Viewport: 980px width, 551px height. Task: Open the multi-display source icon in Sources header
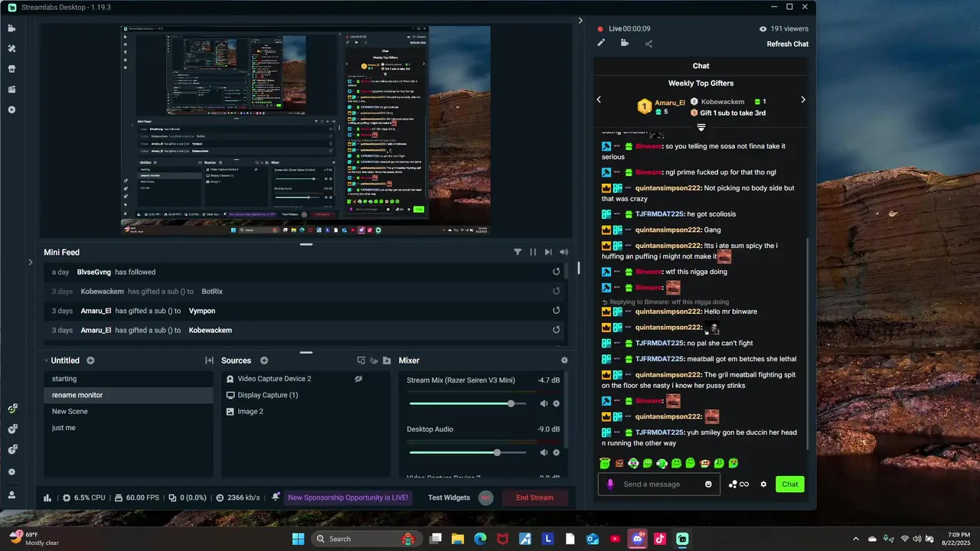coord(361,360)
